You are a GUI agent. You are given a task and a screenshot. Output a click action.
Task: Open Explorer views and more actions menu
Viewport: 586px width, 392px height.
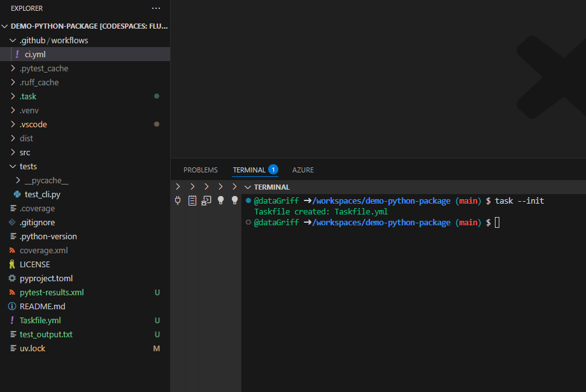[156, 8]
